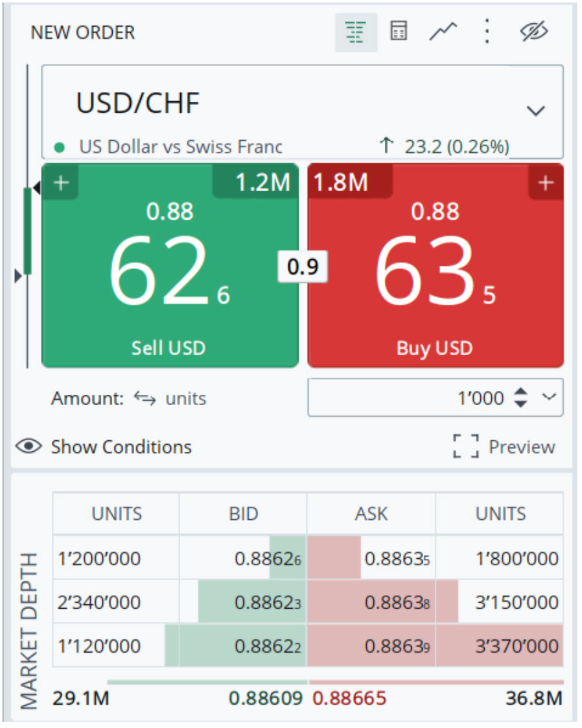Click the amount stepper arrows

click(x=520, y=398)
